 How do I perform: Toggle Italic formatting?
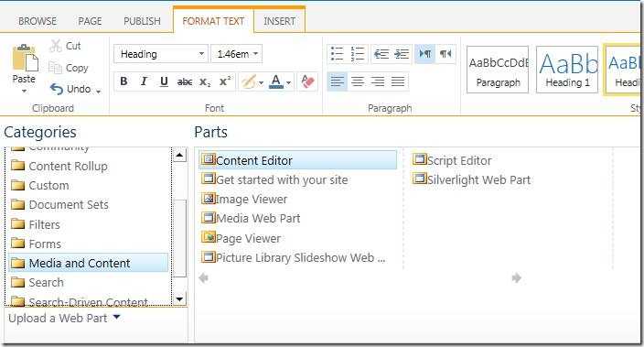(144, 81)
